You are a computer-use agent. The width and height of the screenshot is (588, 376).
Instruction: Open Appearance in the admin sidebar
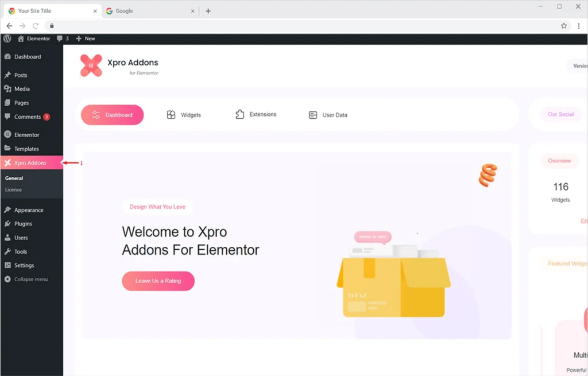click(28, 210)
